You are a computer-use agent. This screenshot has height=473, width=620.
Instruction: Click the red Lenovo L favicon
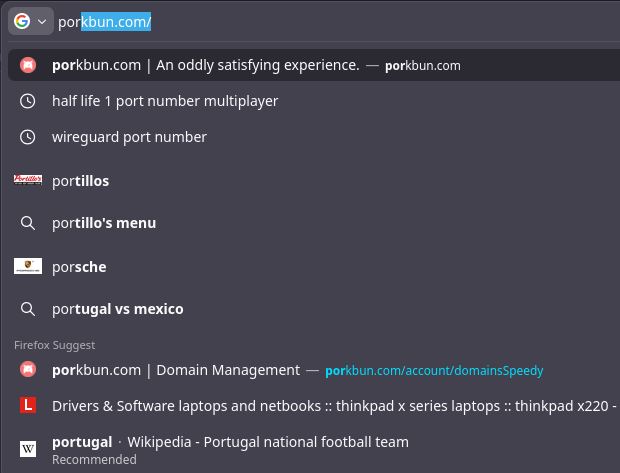(x=28, y=406)
